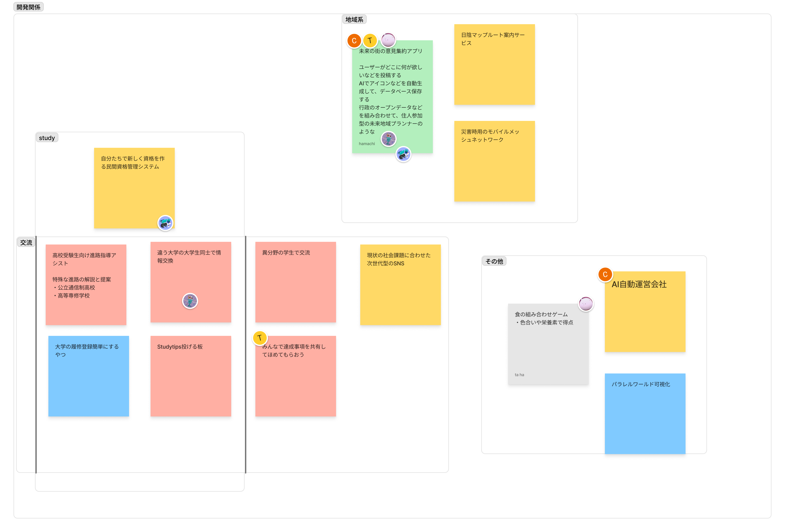Click the character avatar on the 違う大学 sticky
Viewport: 785px width, 532px height.
pos(190,301)
